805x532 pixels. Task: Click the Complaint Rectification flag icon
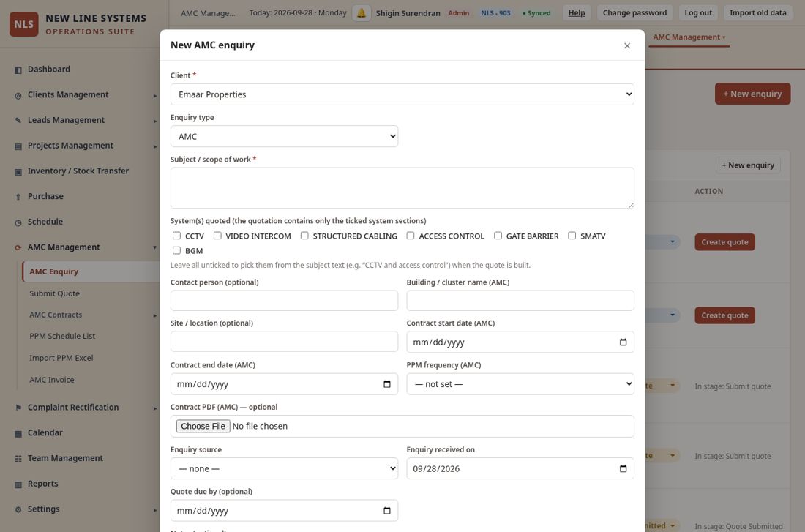18,408
